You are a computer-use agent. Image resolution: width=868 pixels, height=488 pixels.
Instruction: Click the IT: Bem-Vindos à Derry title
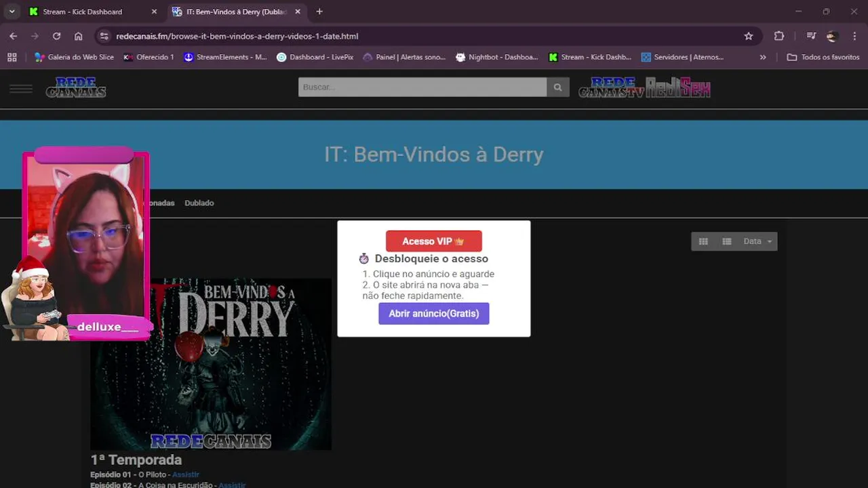[x=434, y=155]
